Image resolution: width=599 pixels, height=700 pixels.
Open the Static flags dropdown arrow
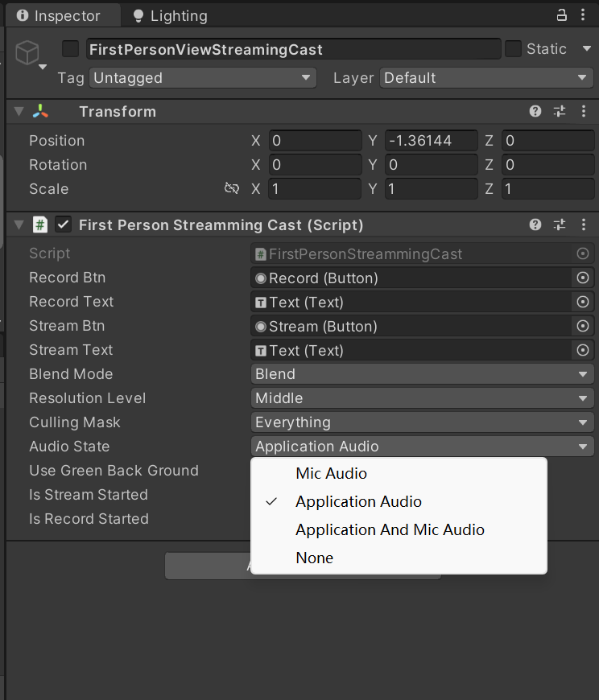click(586, 48)
